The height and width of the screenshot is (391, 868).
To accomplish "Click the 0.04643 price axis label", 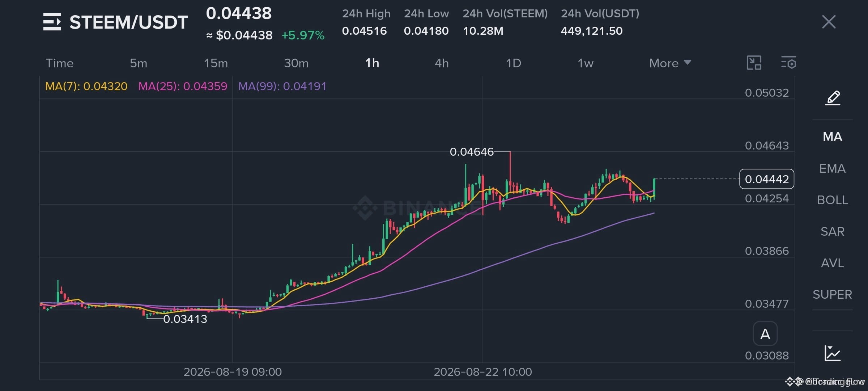I will tap(767, 146).
